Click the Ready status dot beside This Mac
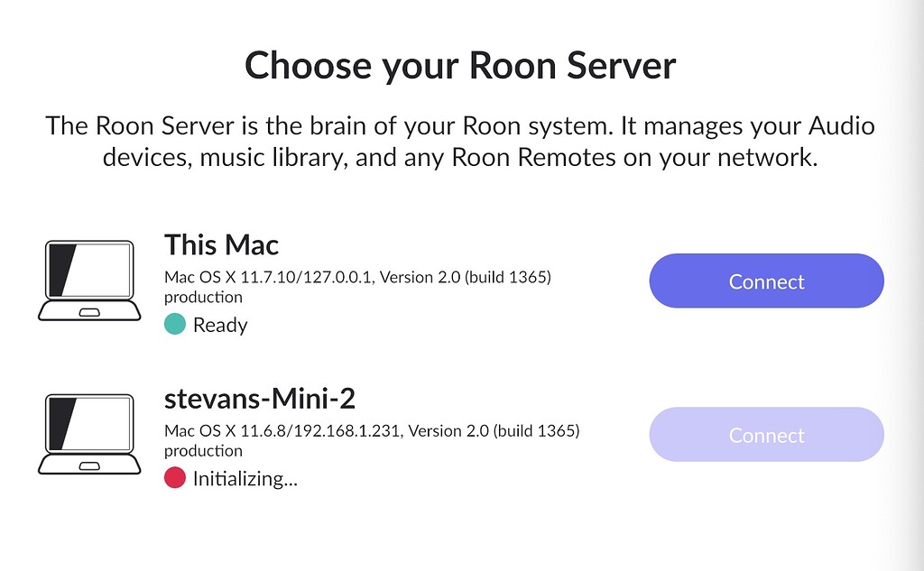The height and width of the screenshot is (571, 924). pos(176,324)
